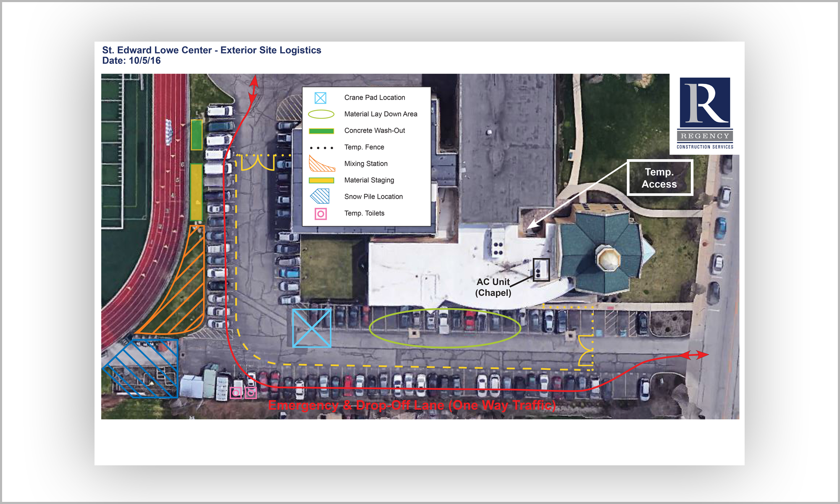Click the 'Temp. Access' label box

coord(660,178)
